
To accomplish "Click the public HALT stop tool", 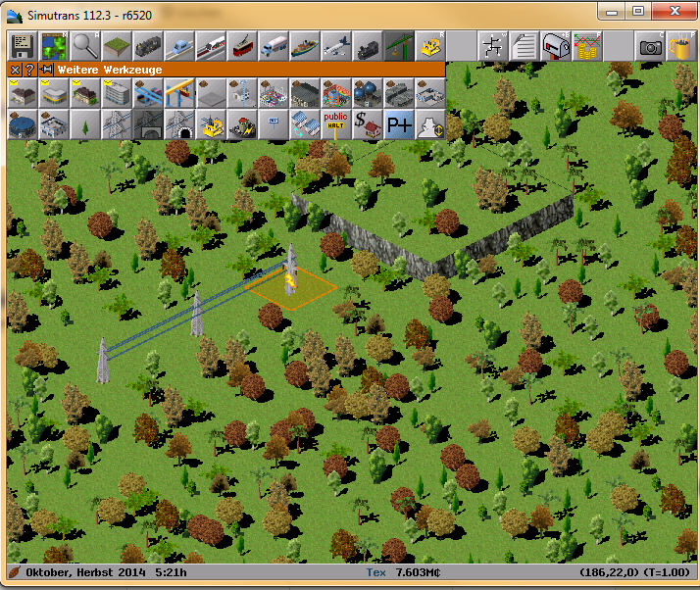I will [336, 124].
